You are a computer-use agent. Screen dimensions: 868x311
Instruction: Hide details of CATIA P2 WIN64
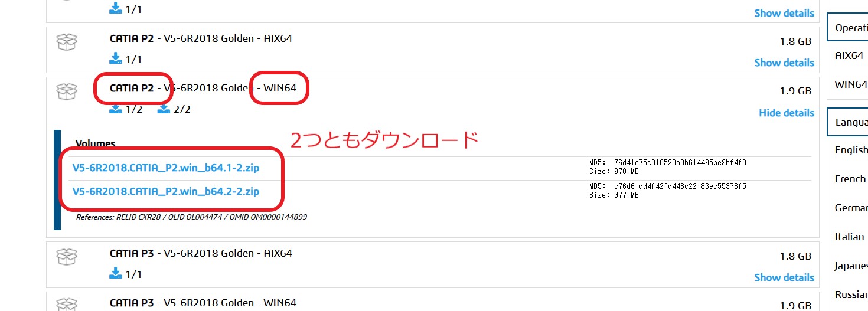click(786, 113)
